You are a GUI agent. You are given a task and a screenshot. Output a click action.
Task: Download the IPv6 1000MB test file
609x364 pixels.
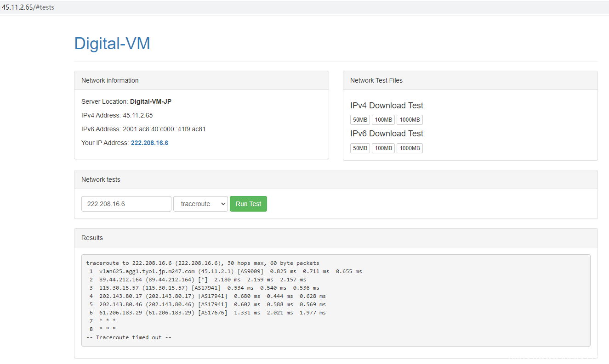tap(410, 148)
